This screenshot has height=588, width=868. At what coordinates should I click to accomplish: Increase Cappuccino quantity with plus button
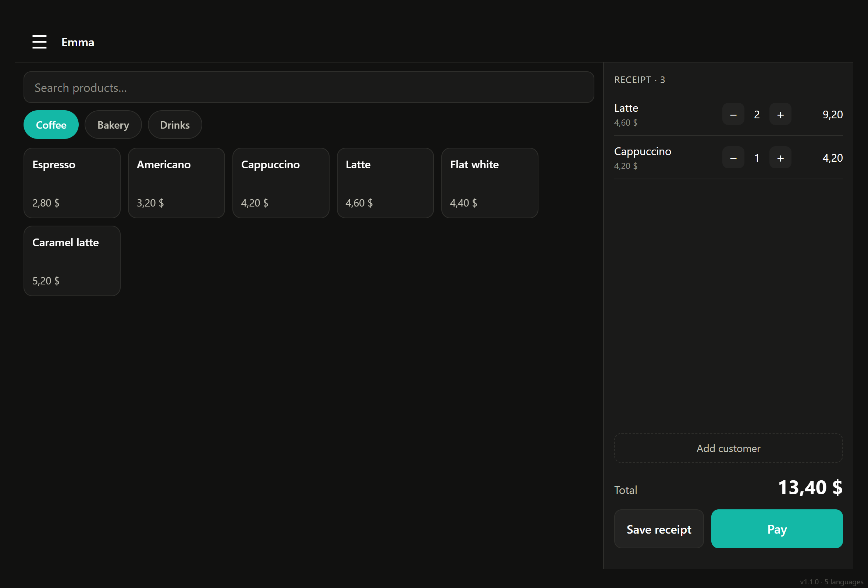pos(780,158)
